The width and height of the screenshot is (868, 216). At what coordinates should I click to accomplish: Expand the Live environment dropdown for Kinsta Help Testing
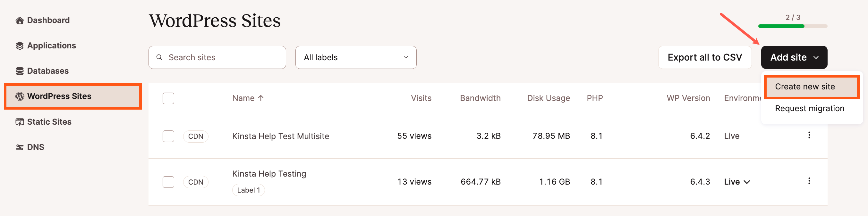737,182
